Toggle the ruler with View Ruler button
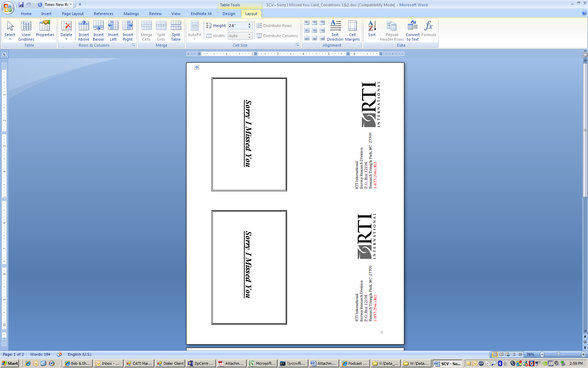Image resolution: width=588 pixels, height=368 pixels. coord(585,54)
